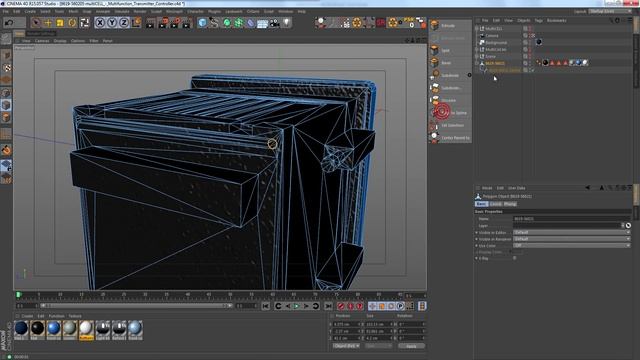This screenshot has width=640, height=360.
Task: Add a Camera object from toolbar
Action: pyautogui.click(x=275, y=23)
